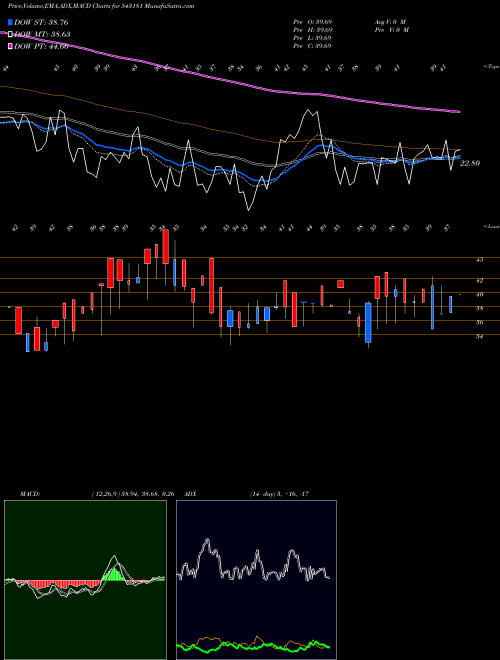
Task: Click the 36 price axis label
Action: (x=479, y=323)
